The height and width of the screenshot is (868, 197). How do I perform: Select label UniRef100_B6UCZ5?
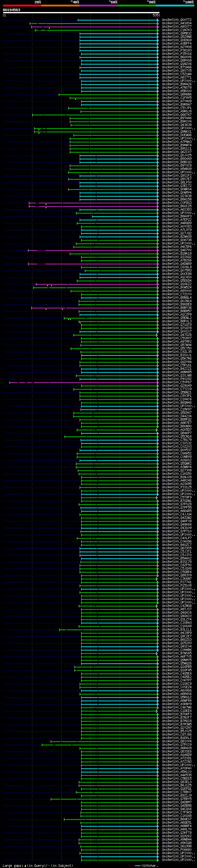click(177, 206)
